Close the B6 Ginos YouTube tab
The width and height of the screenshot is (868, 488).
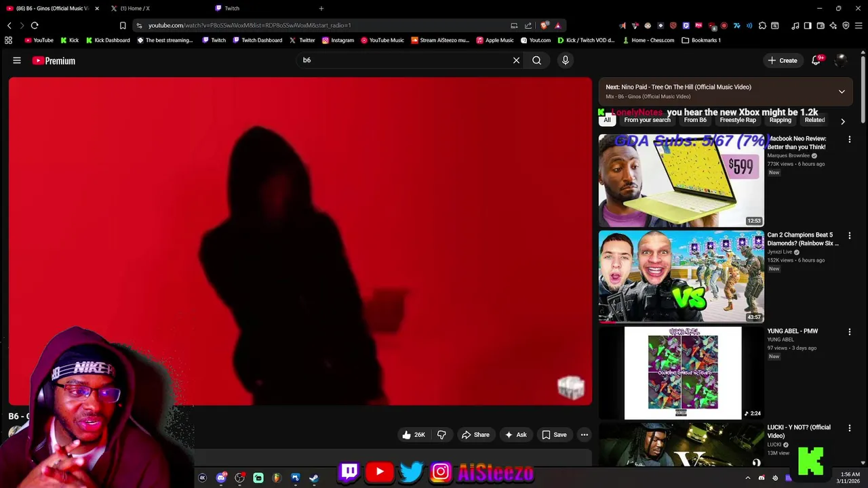tap(97, 8)
